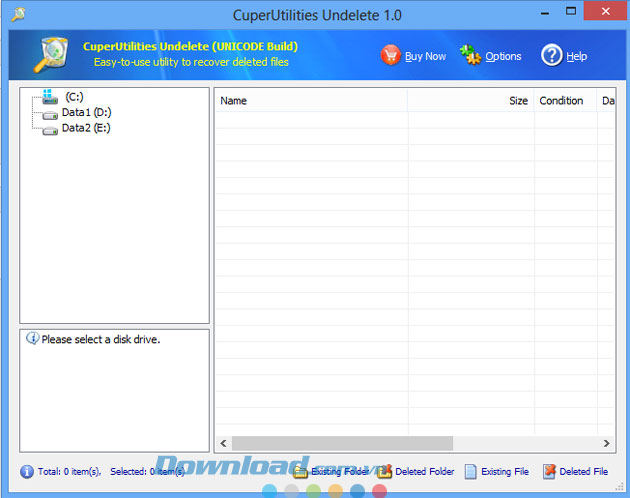Click the Data2 (E:) disk icon

51,129
